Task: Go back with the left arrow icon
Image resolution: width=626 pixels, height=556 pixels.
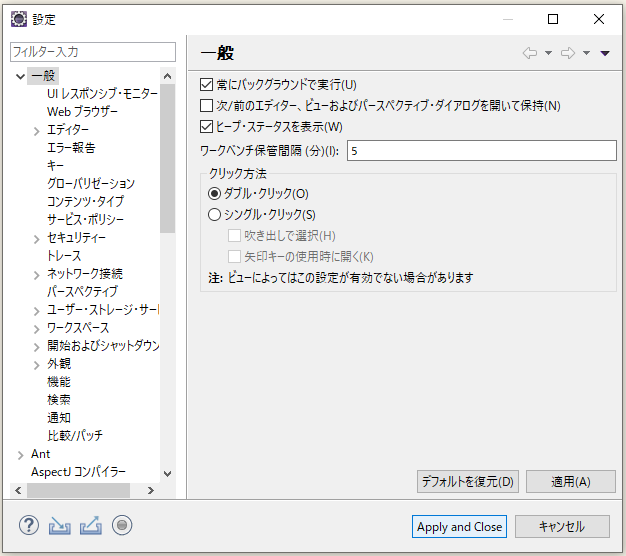Action: click(x=530, y=53)
